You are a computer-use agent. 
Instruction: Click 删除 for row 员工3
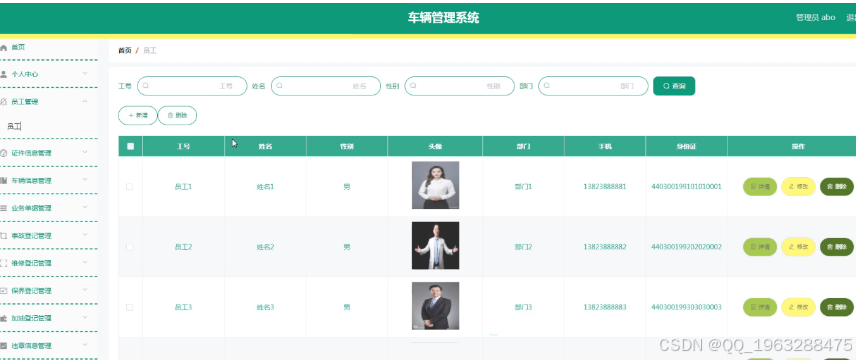(x=836, y=308)
